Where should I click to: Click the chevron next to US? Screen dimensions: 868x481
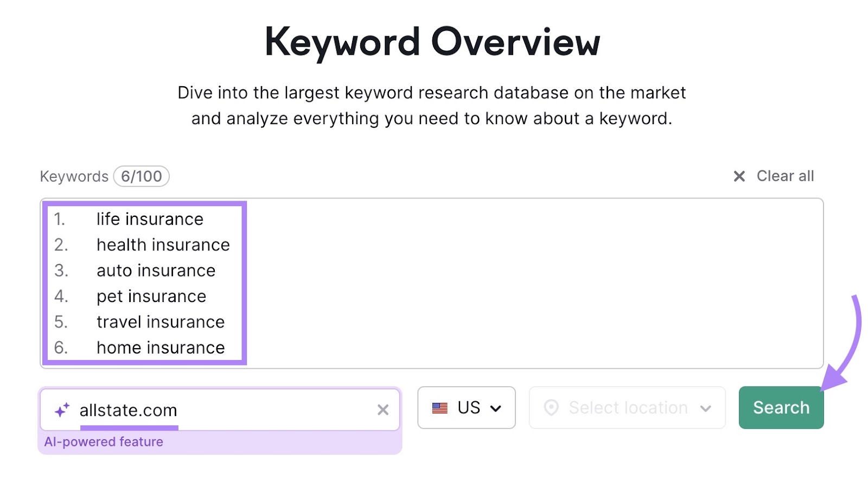(x=495, y=408)
